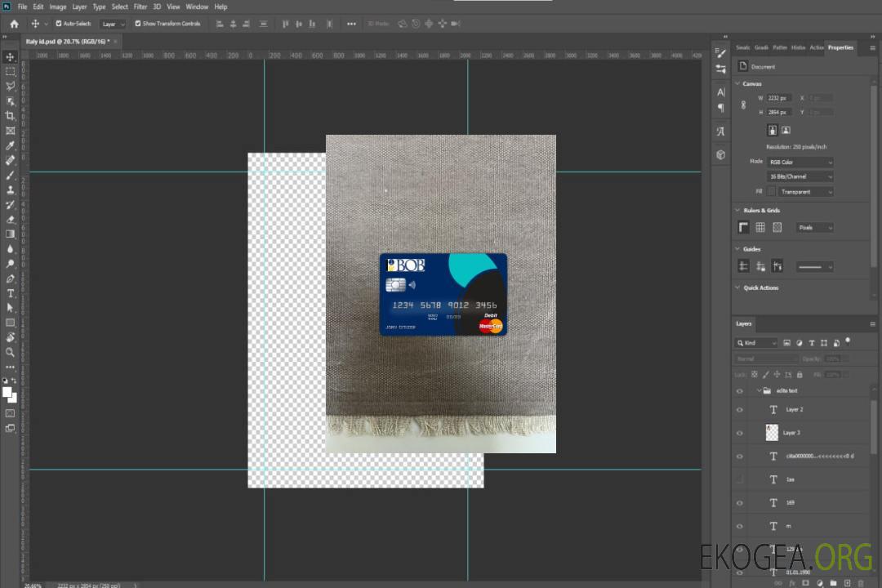Select the Clone Stamp tool

pyautogui.click(x=10, y=190)
